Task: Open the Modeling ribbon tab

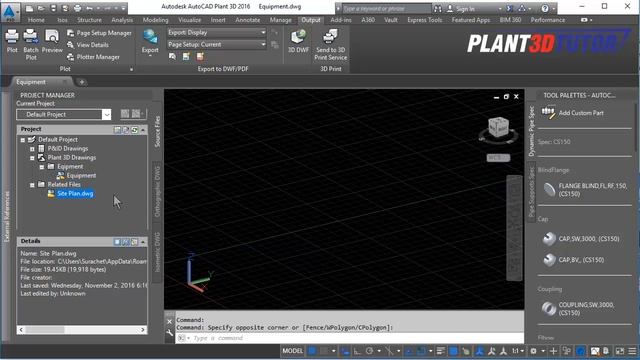Action: [156, 20]
